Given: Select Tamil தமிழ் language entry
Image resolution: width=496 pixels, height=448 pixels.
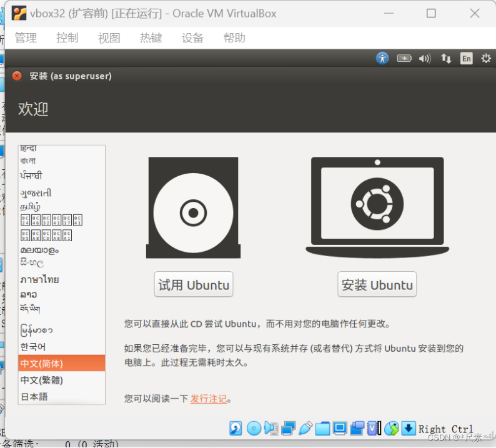Looking at the screenshot, I should [62, 207].
